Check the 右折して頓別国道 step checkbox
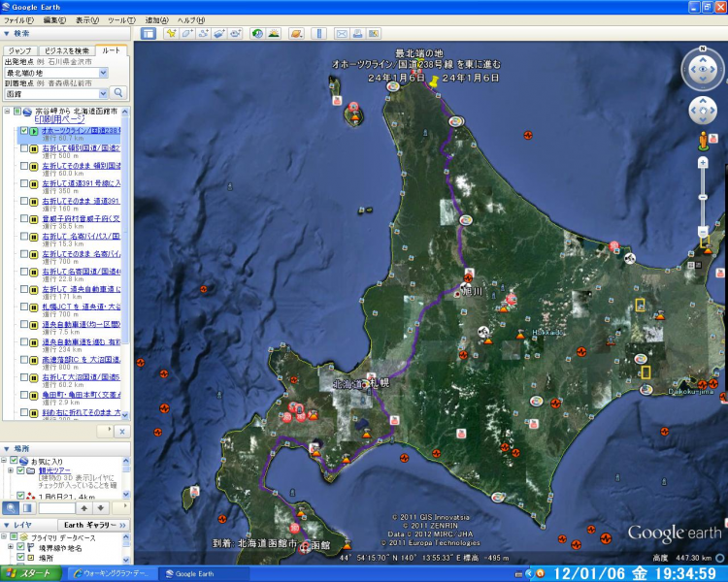The height and width of the screenshot is (582, 728). click(x=24, y=148)
